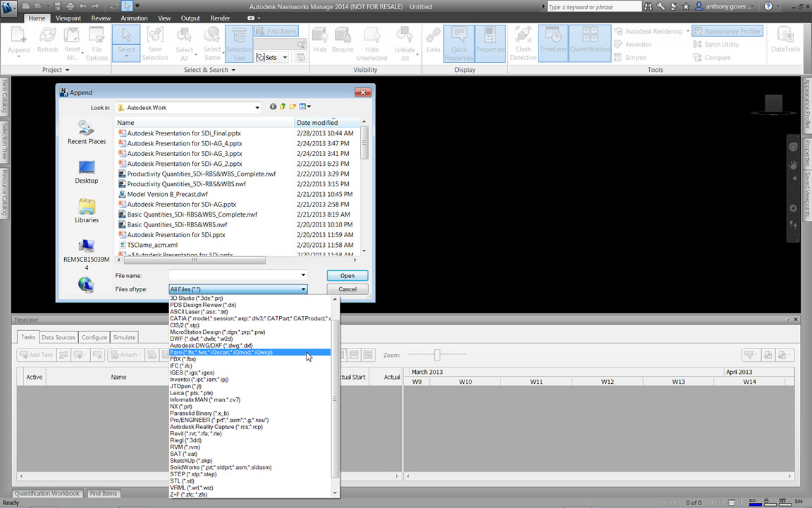Click the Append tool in the ribbon

(x=18, y=42)
